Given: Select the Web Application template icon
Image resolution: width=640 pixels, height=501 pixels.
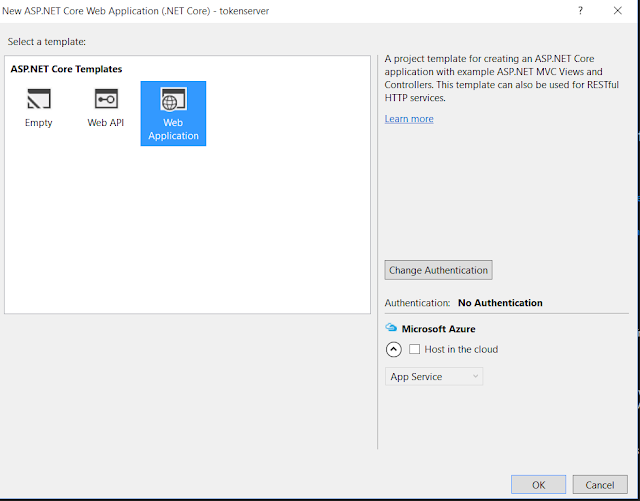Looking at the screenshot, I should pyautogui.click(x=173, y=99).
